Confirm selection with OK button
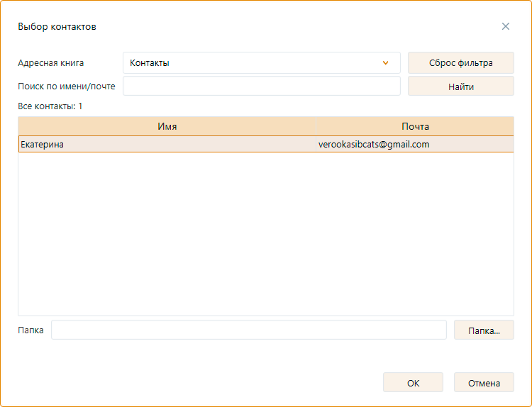The height and width of the screenshot is (407, 532). 413,383
